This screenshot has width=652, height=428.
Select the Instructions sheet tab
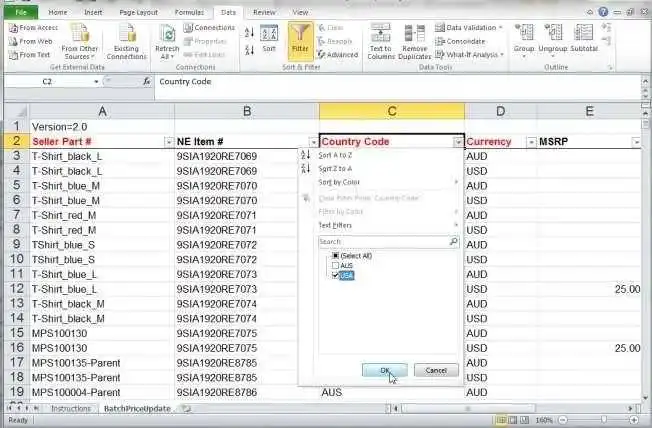tap(71, 408)
